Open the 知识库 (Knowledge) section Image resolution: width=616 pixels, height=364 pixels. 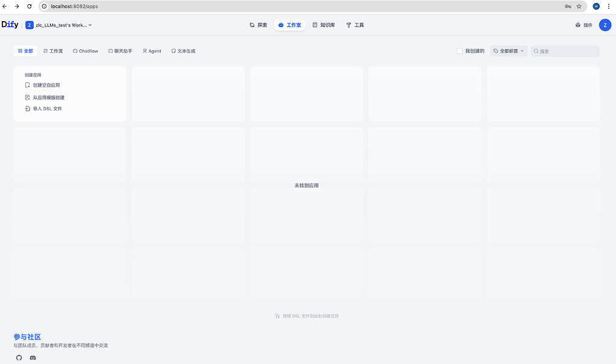point(323,25)
